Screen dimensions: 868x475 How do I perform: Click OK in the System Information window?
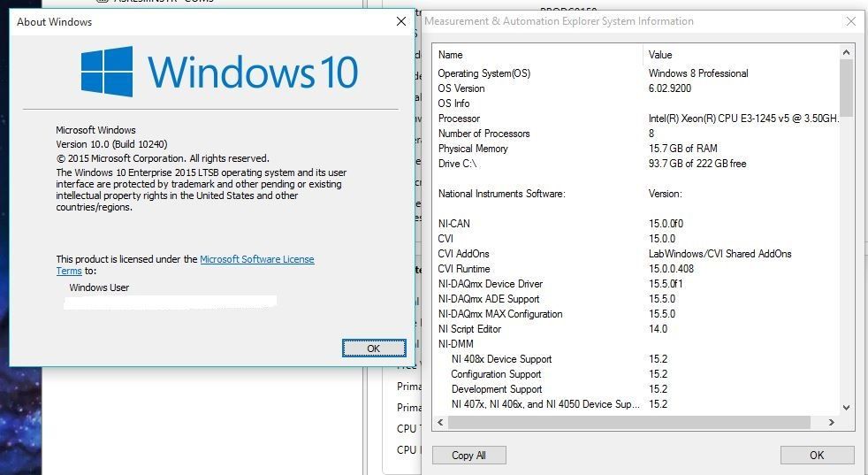click(817, 455)
